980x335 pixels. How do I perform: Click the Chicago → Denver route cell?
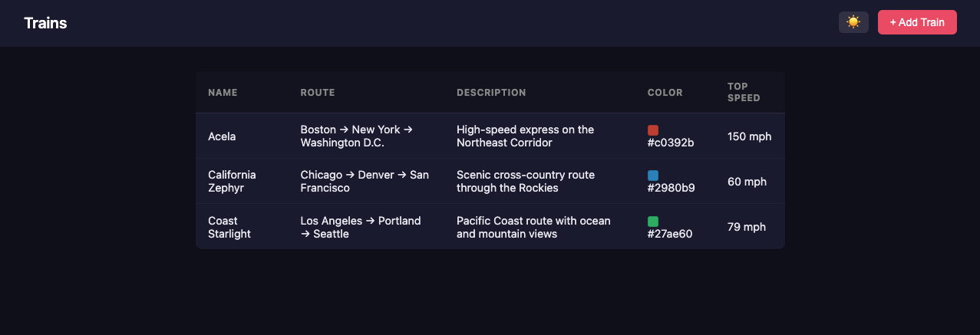pos(365,182)
